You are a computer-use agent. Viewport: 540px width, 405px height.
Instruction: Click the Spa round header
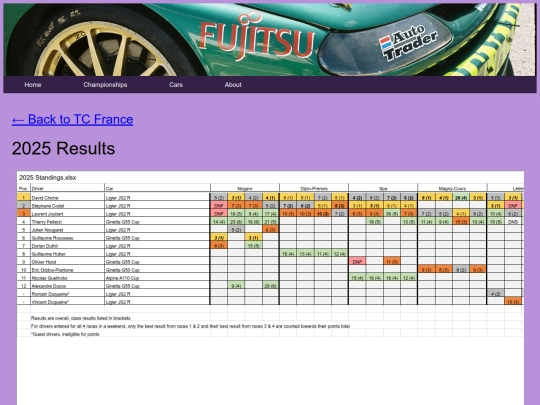pyautogui.click(x=383, y=188)
